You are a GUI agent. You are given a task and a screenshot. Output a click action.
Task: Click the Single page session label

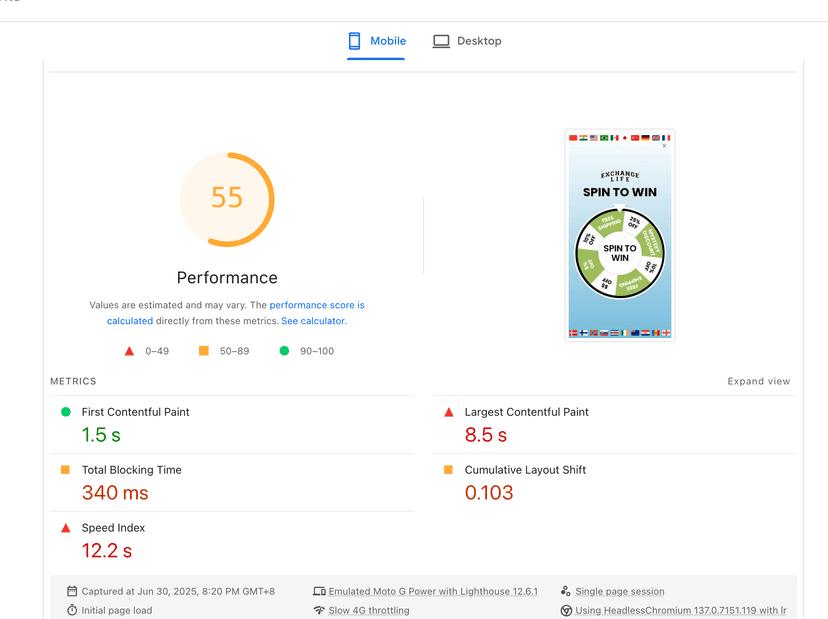tap(619, 591)
